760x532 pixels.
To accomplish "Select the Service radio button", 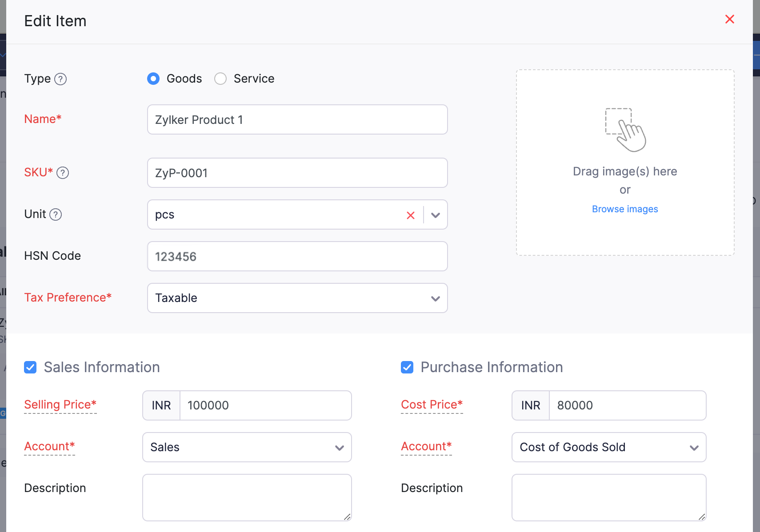I will click(221, 79).
